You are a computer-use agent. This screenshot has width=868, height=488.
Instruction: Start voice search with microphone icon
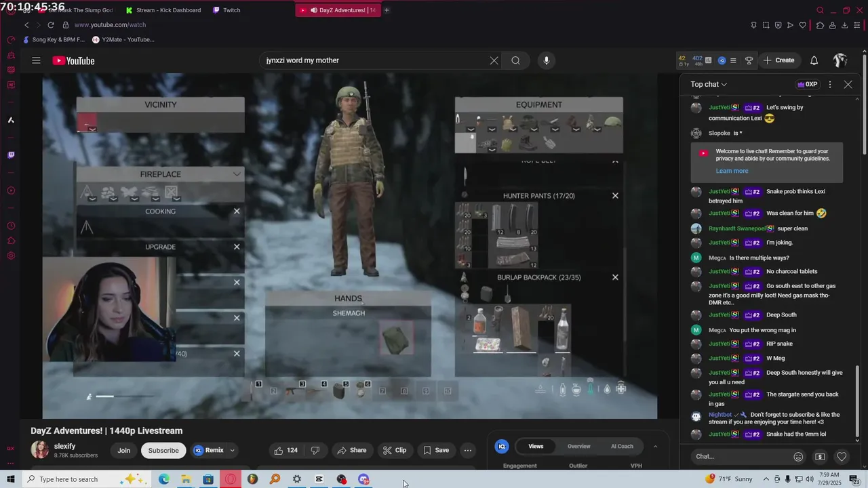coord(546,60)
